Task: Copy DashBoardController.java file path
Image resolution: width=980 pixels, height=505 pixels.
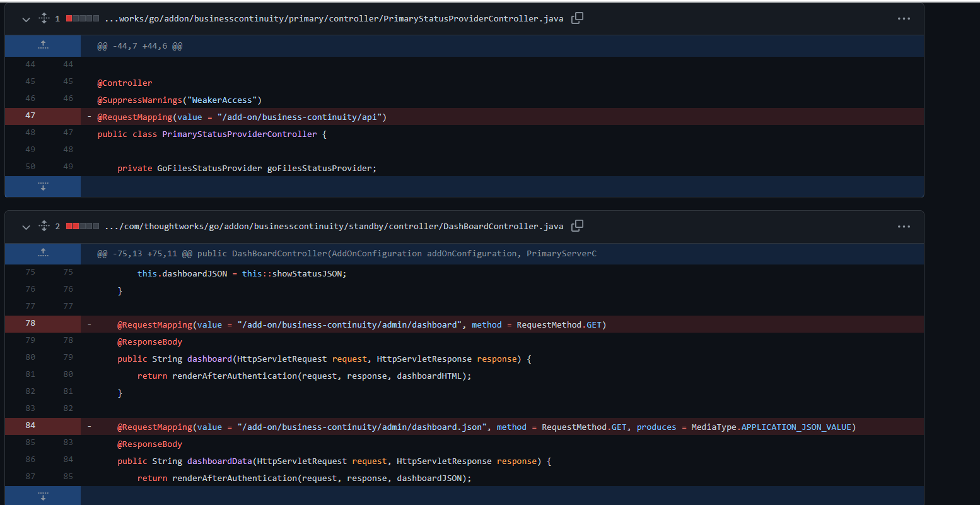Action: pos(577,226)
